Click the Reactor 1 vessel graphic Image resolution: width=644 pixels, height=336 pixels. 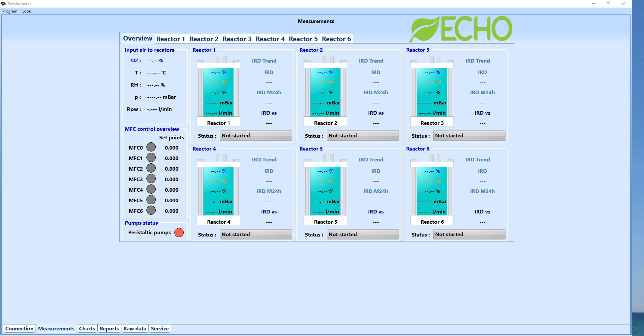(219, 92)
